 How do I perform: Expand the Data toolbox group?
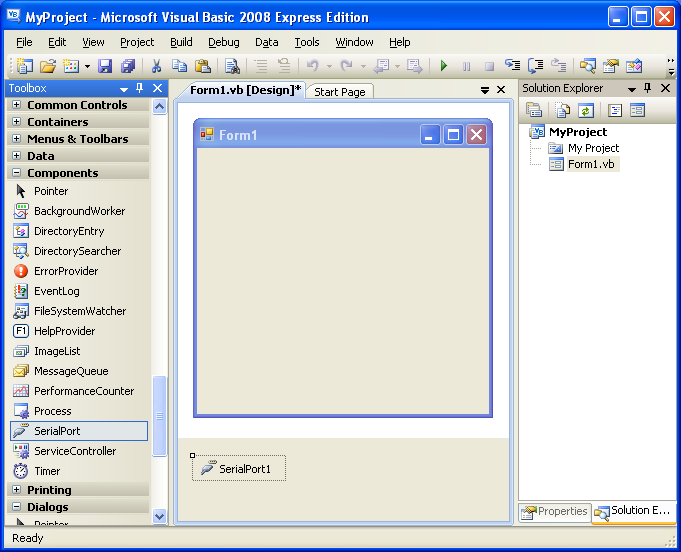[x=17, y=155]
